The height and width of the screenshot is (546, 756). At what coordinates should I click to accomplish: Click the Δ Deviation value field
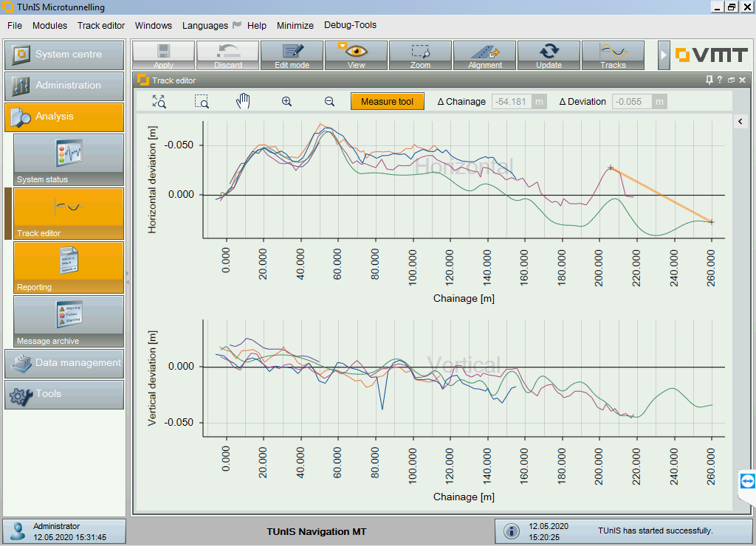632,102
